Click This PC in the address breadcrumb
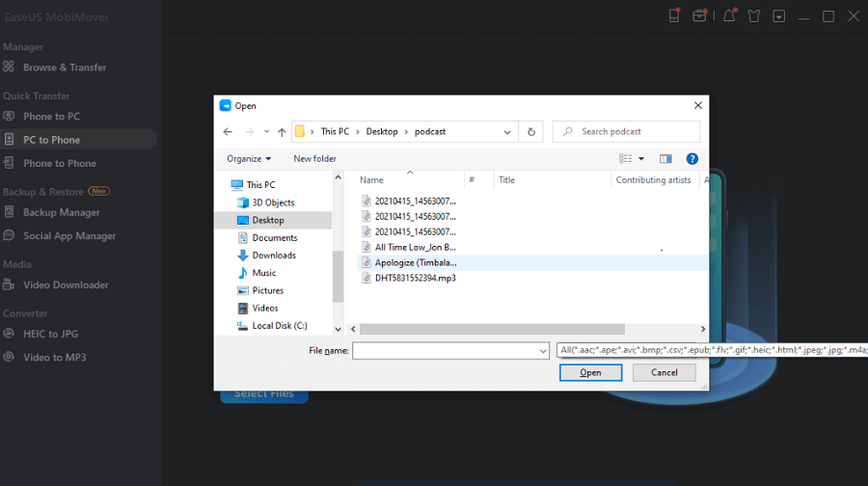Viewport: 868px width, 486px height. (x=335, y=132)
